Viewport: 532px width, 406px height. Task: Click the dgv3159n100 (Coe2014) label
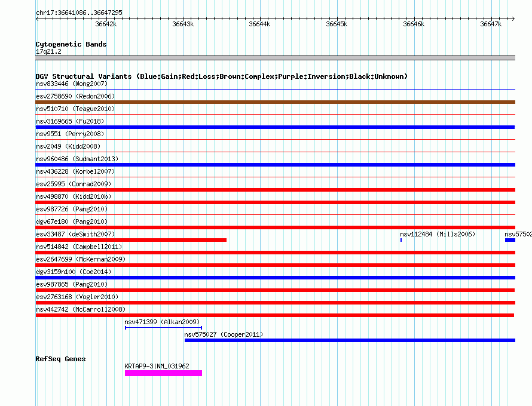(x=74, y=272)
